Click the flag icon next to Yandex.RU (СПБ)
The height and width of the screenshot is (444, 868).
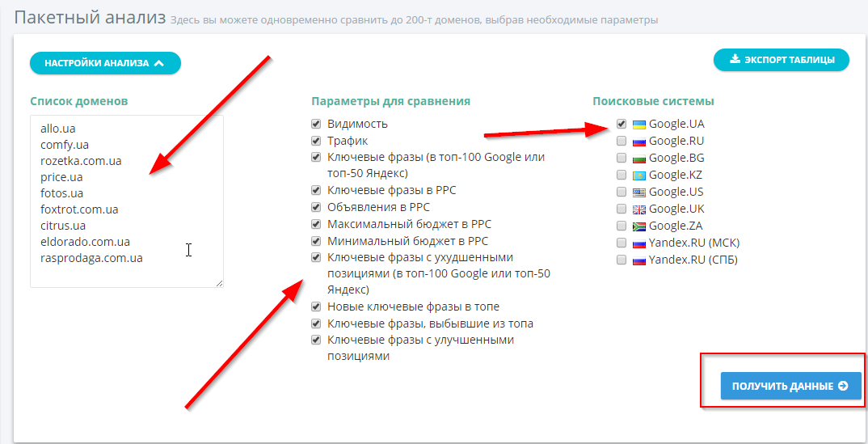(x=639, y=260)
